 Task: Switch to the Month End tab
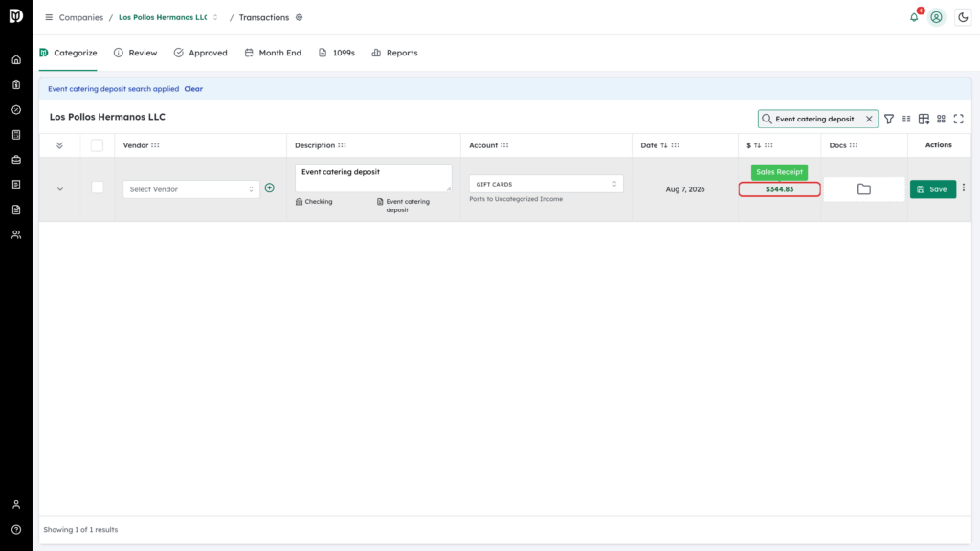(273, 54)
